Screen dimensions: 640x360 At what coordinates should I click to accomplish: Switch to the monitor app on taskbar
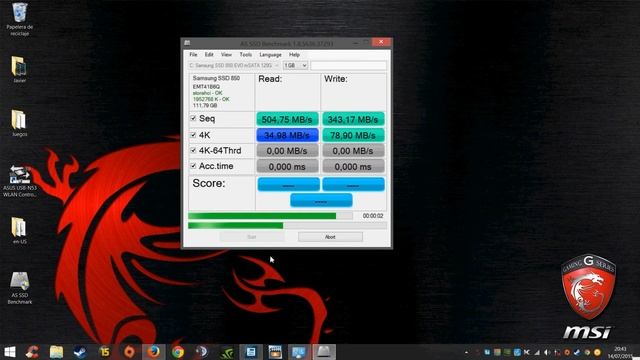[x=299, y=352]
